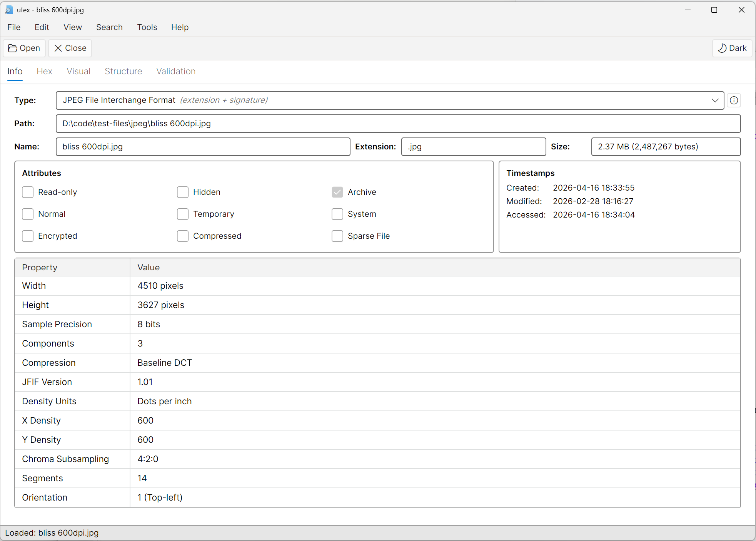The image size is (756, 541).
Task: Check the Compressed attribute checkbox
Action: 183,236
